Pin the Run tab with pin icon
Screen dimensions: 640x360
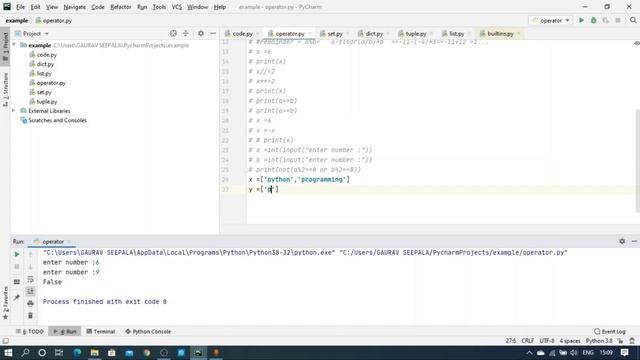(x=17, y=297)
